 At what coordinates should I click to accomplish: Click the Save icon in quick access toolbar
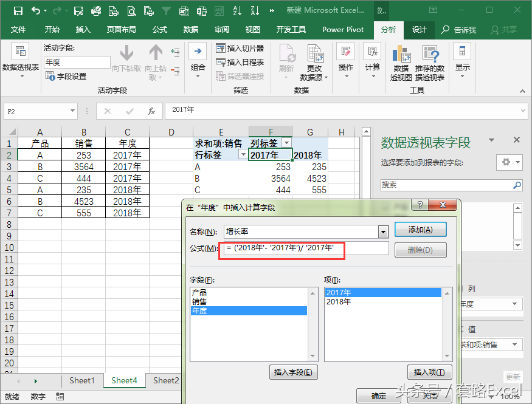pyautogui.click(x=18, y=11)
